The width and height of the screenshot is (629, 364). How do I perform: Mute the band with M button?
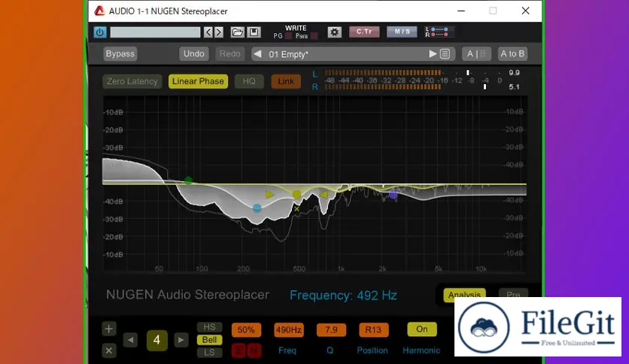coord(254,350)
